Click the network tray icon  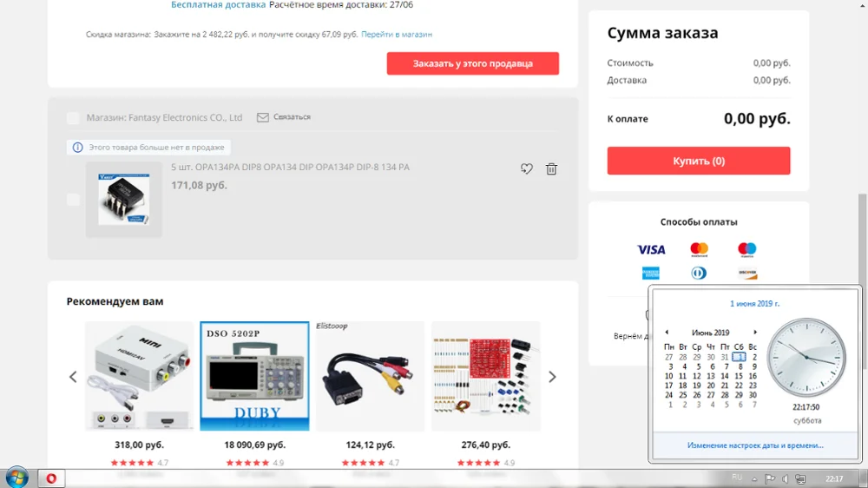point(800,478)
